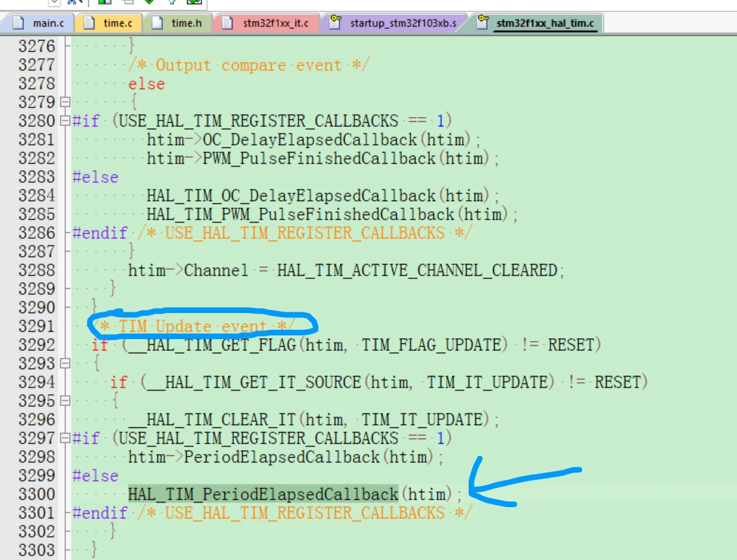Open the time.c editor tab

(x=109, y=23)
